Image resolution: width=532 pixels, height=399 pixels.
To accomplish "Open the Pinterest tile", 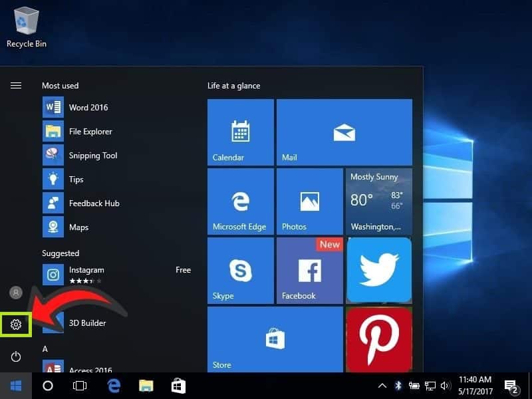I will click(x=379, y=340).
